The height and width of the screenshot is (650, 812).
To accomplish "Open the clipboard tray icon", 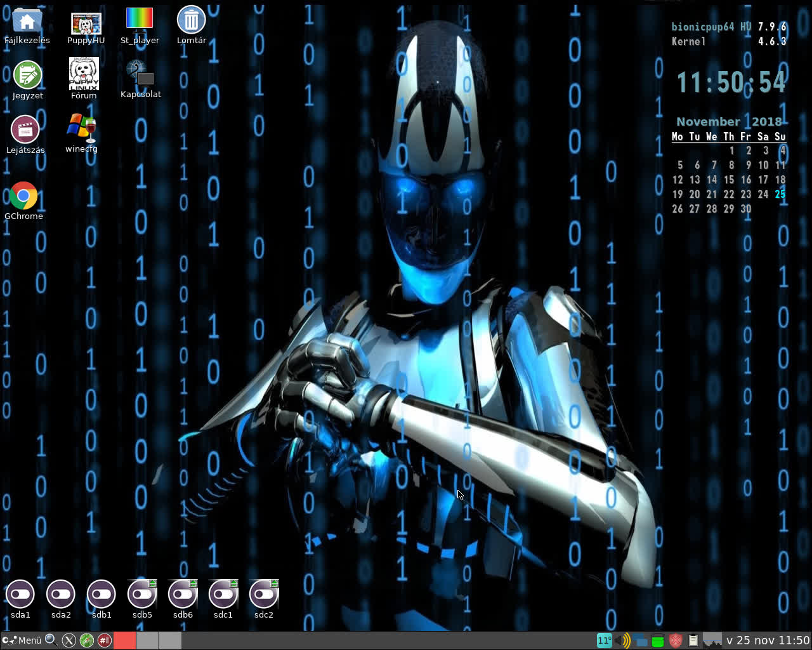I will click(x=693, y=640).
